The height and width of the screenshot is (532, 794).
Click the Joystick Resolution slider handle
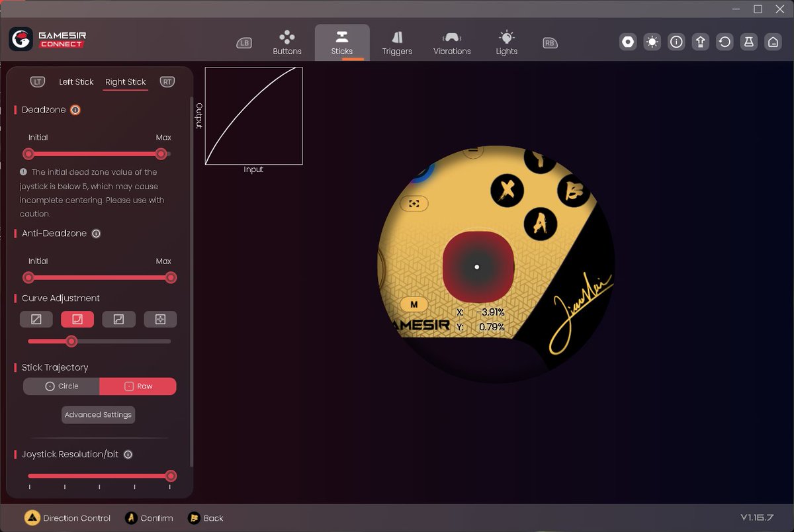(x=171, y=476)
